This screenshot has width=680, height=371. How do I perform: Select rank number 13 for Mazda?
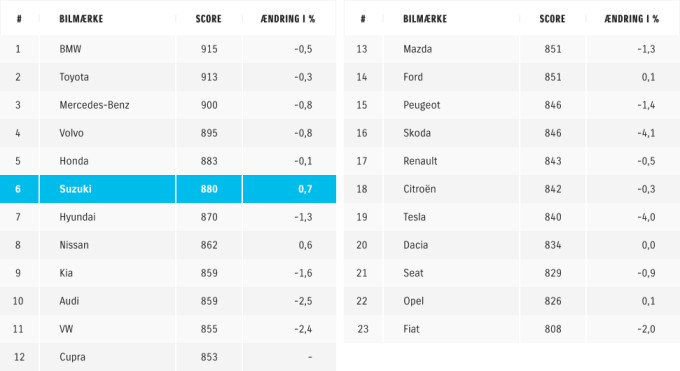pyautogui.click(x=362, y=49)
